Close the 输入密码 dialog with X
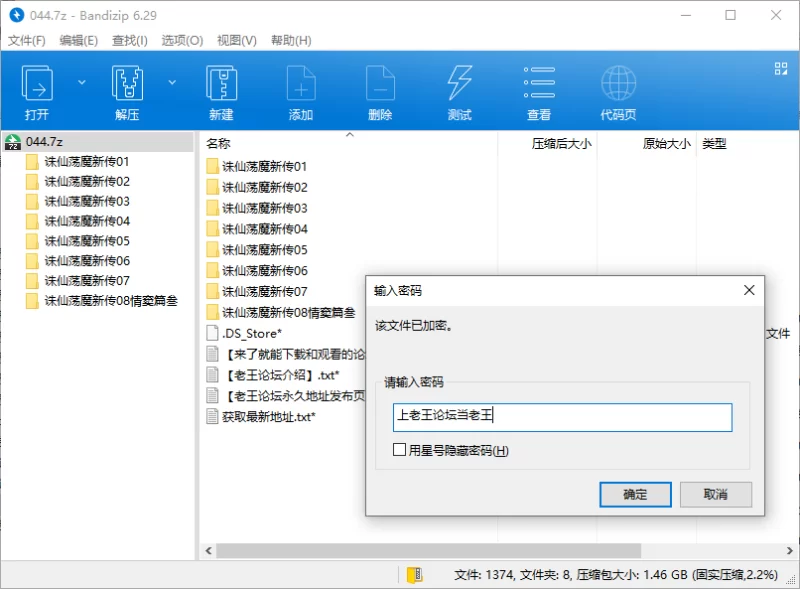The width and height of the screenshot is (800, 589). [749, 290]
